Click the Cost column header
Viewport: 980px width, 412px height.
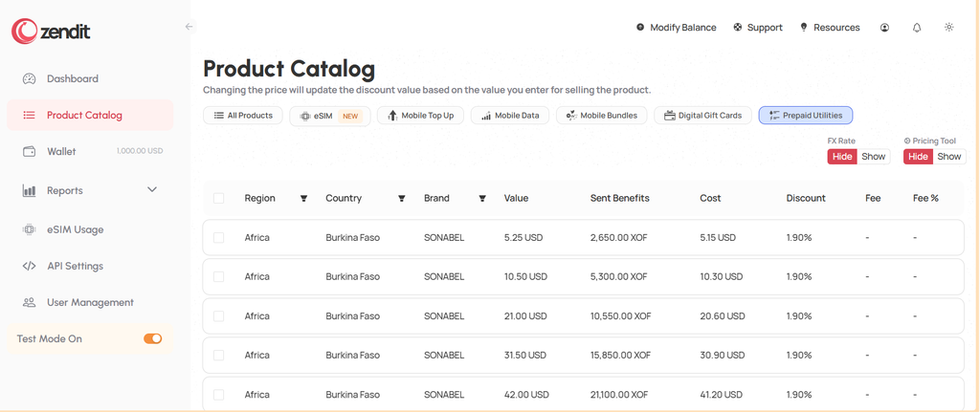point(711,198)
